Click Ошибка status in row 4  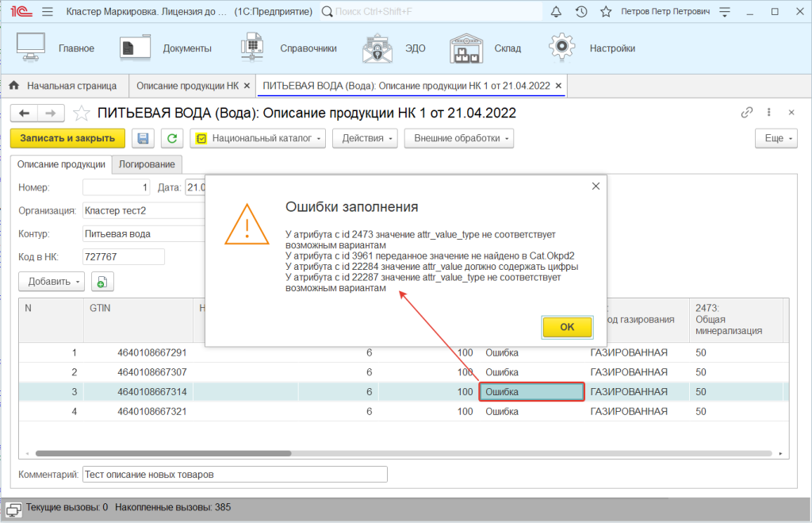[532, 412]
